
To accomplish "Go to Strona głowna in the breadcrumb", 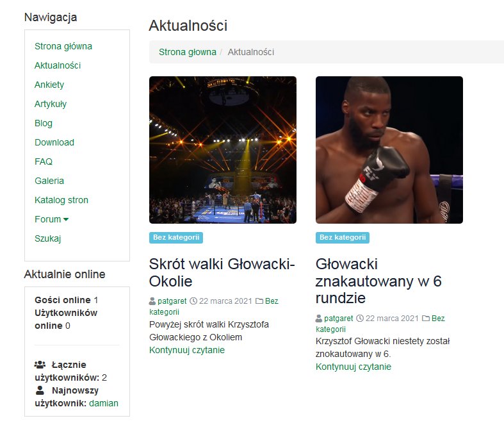I will (x=188, y=52).
